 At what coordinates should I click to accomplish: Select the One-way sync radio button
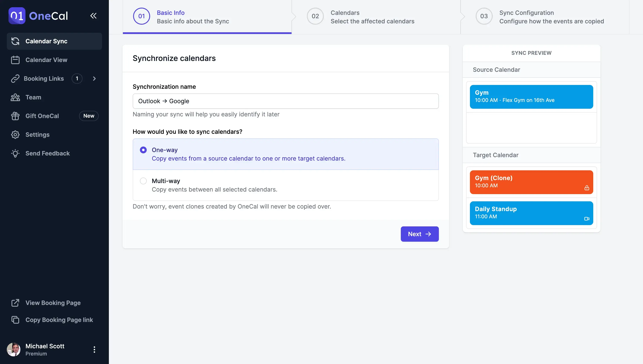(x=143, y=150)
